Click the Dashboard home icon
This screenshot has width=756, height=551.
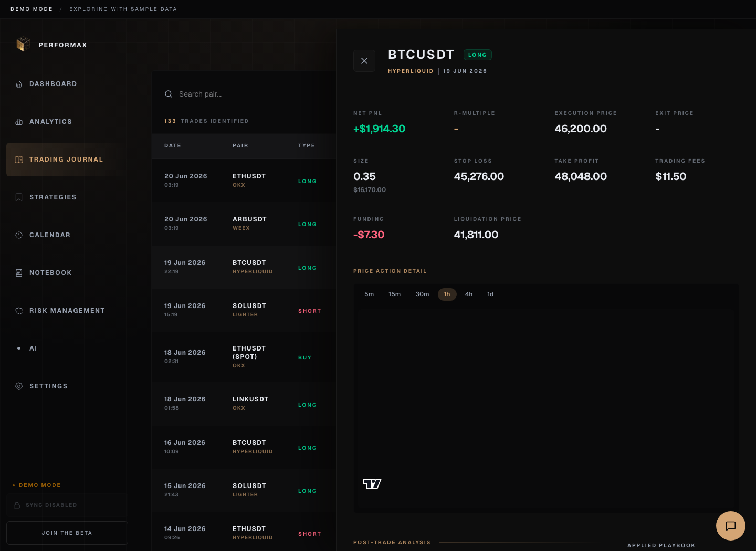point(19,84)
